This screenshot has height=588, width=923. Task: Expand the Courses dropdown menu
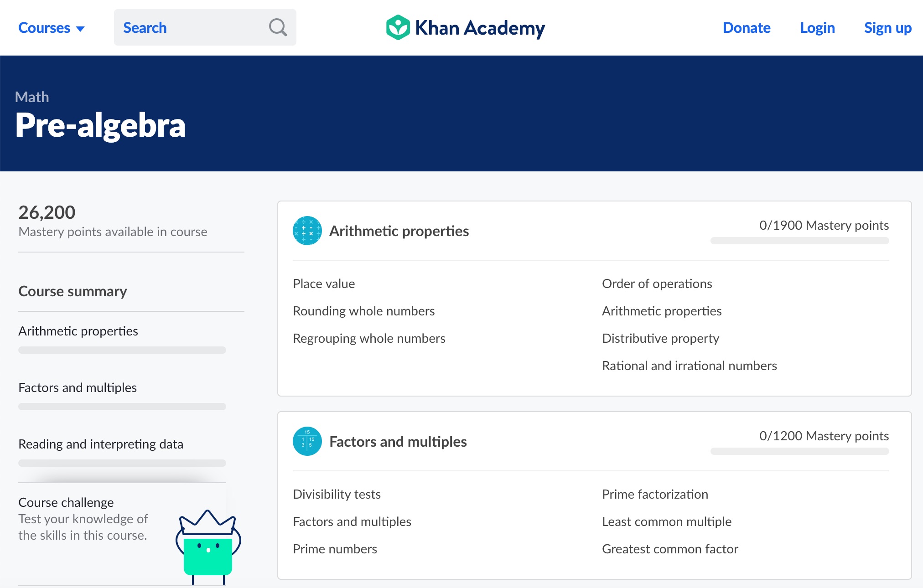click(51, 28)
